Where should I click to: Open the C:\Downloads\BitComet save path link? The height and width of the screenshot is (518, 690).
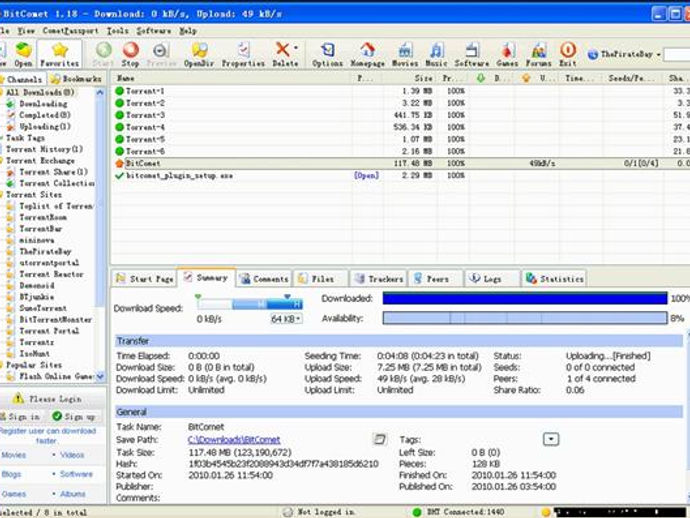click(x=234, y=439)
